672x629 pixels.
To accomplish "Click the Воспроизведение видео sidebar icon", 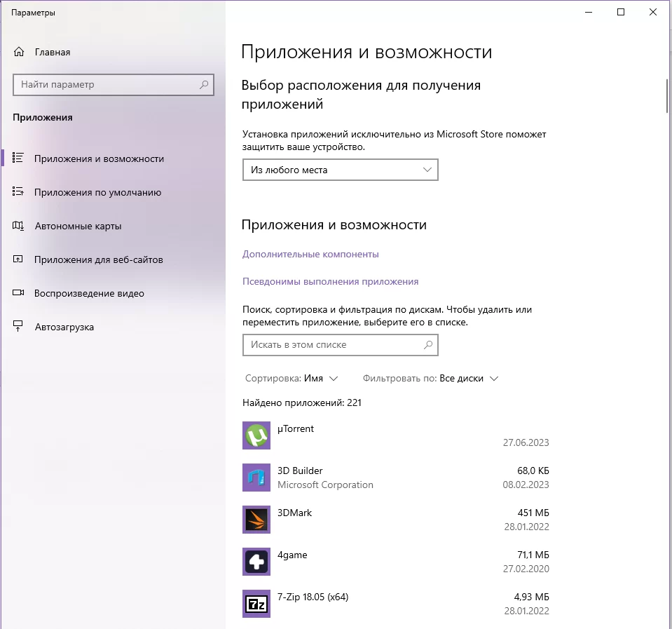I will pyautogui.click(x=19, y=293).
